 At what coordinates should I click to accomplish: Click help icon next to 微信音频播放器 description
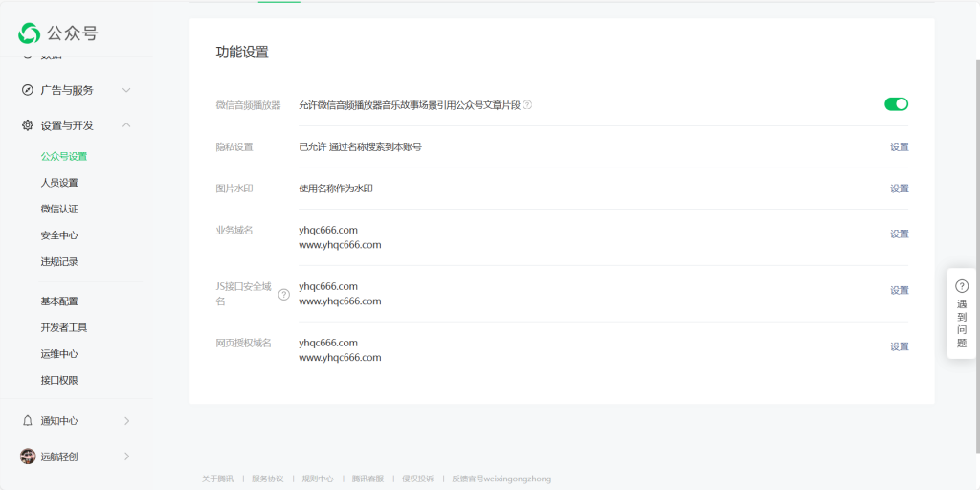click(x=527, y=104)
